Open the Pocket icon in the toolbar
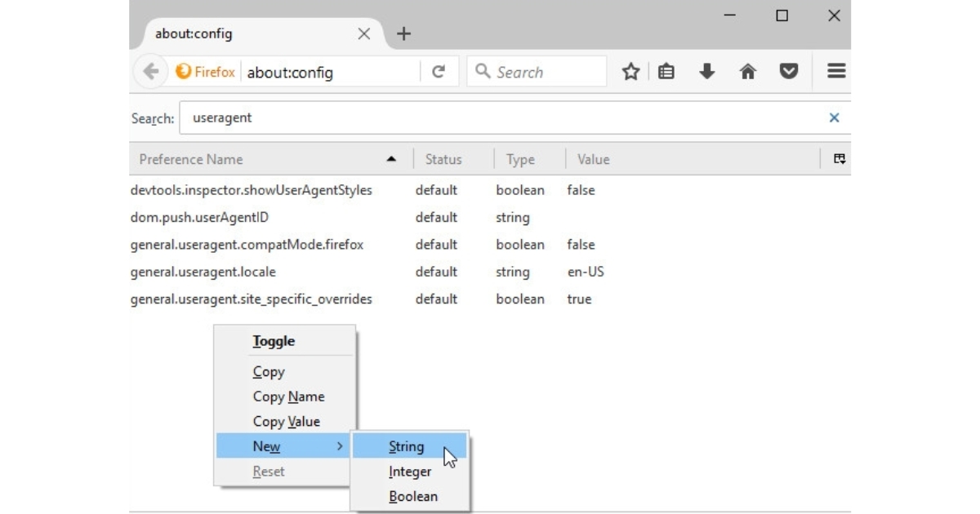980x514 pixels. [788, 72]
